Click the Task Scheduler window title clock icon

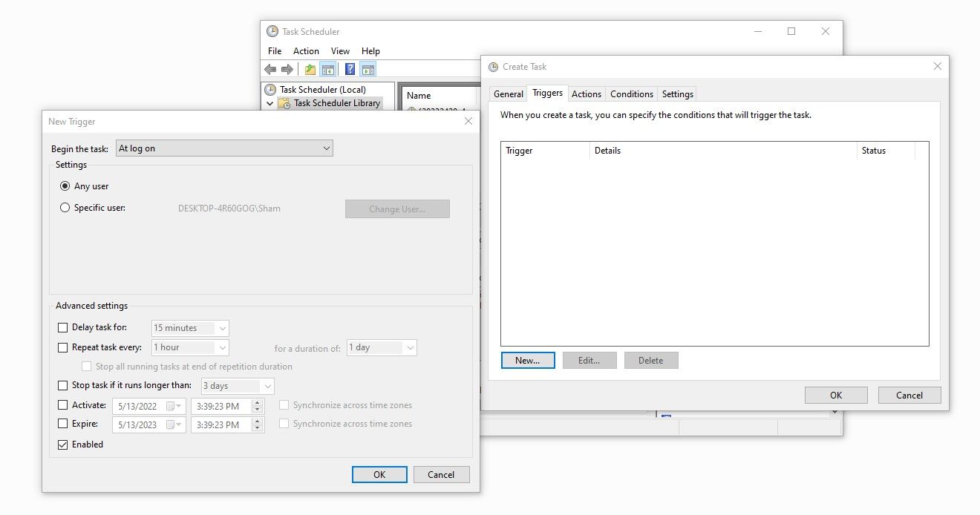pos(272,32)
